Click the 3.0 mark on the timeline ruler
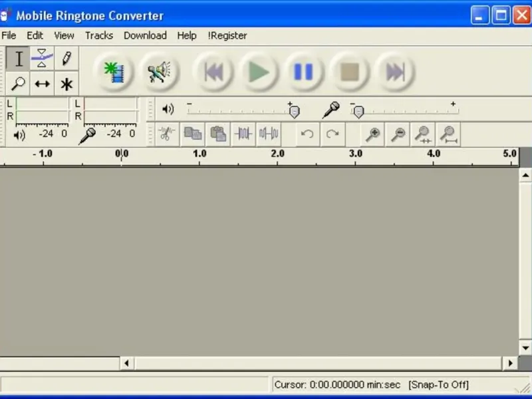Viewport: 532px width, 399px height. pos(356,154)
